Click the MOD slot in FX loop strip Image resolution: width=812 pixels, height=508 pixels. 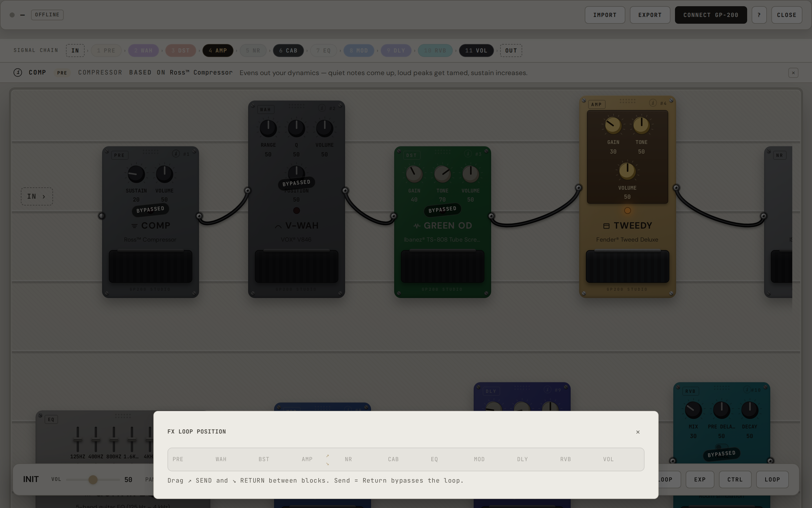(479, 459)
